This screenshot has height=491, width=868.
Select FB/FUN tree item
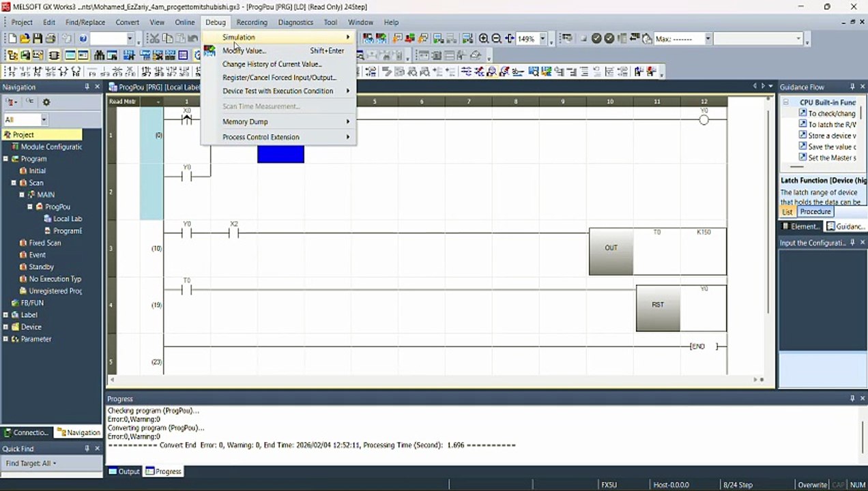point(27,303)
